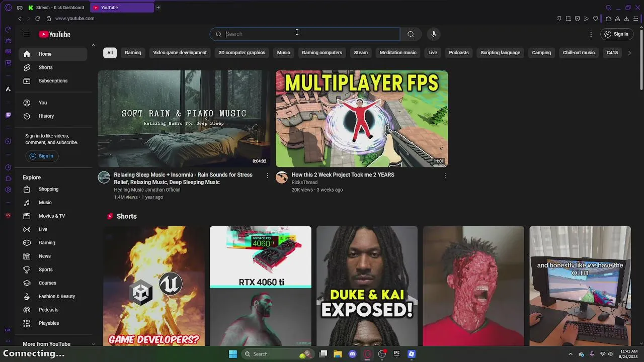Open browser history clock in sidebar
Screen dimensions: 644x362
coord(8,167)
